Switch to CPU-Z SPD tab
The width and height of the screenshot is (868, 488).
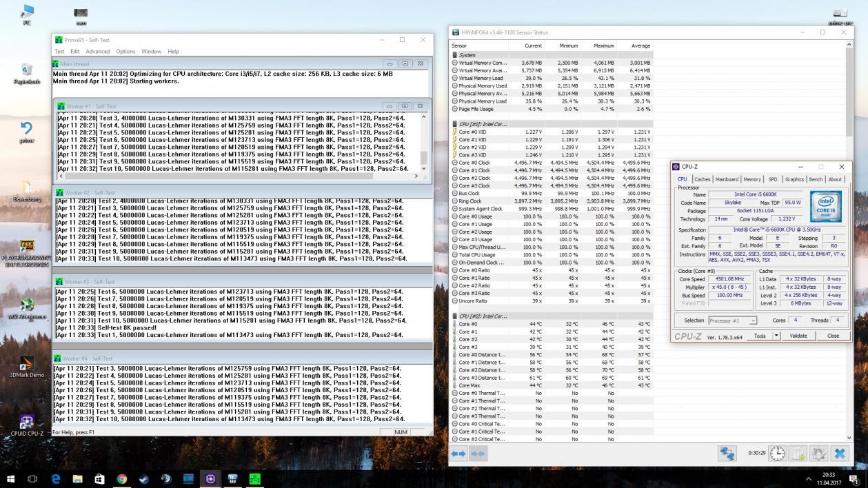(773, 179)
